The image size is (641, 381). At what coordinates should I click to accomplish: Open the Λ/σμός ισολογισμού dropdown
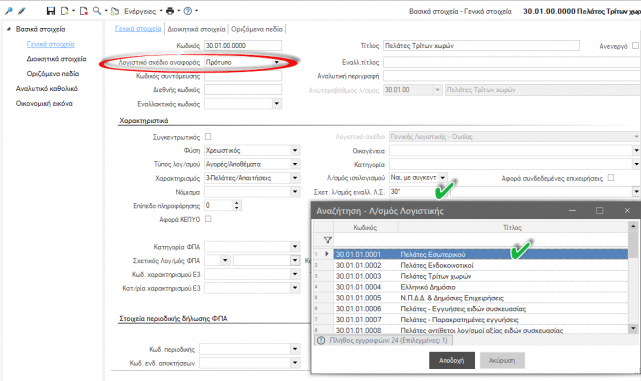pos(443,178)
